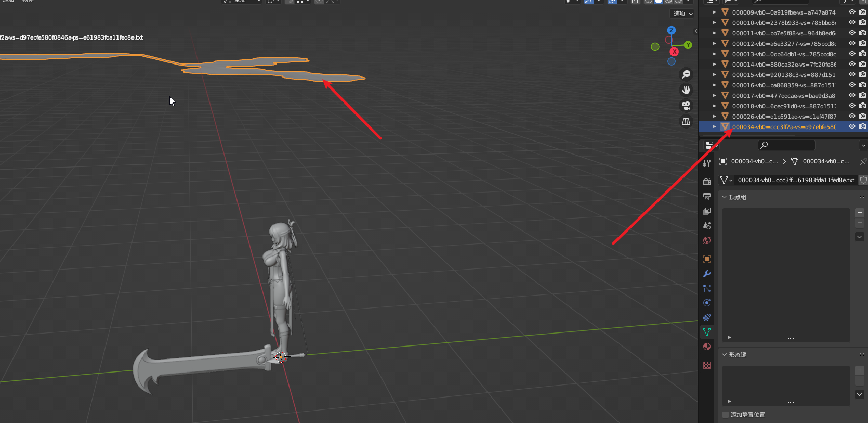
Task: Open the Object Data mesh properties tab
Action: click(x=707, y=332)
